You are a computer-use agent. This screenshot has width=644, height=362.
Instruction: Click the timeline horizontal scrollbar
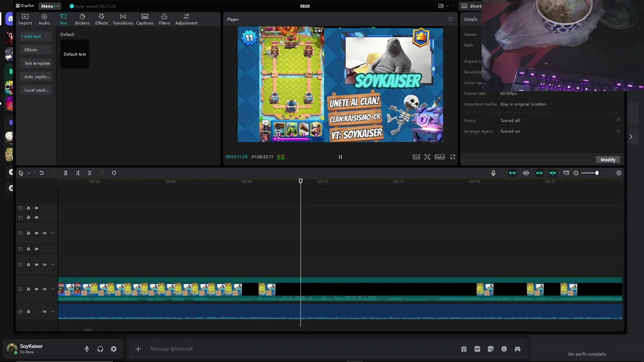click(x=88, y=330)
